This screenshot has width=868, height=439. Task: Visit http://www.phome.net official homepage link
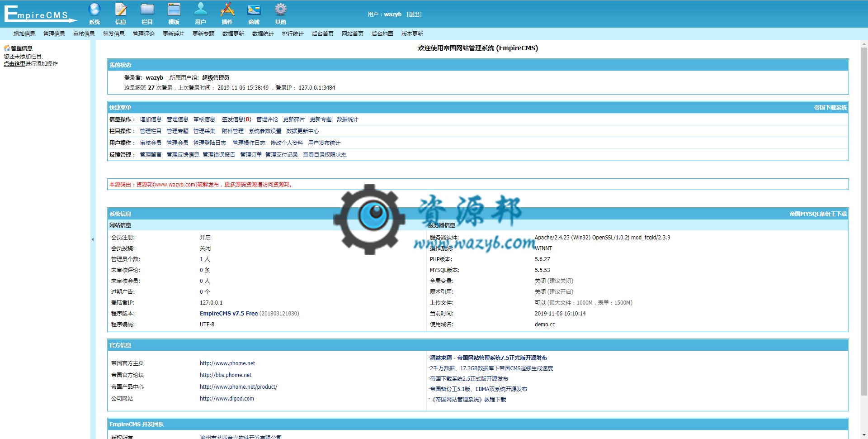pyautogui.click(x=227, y=363)
